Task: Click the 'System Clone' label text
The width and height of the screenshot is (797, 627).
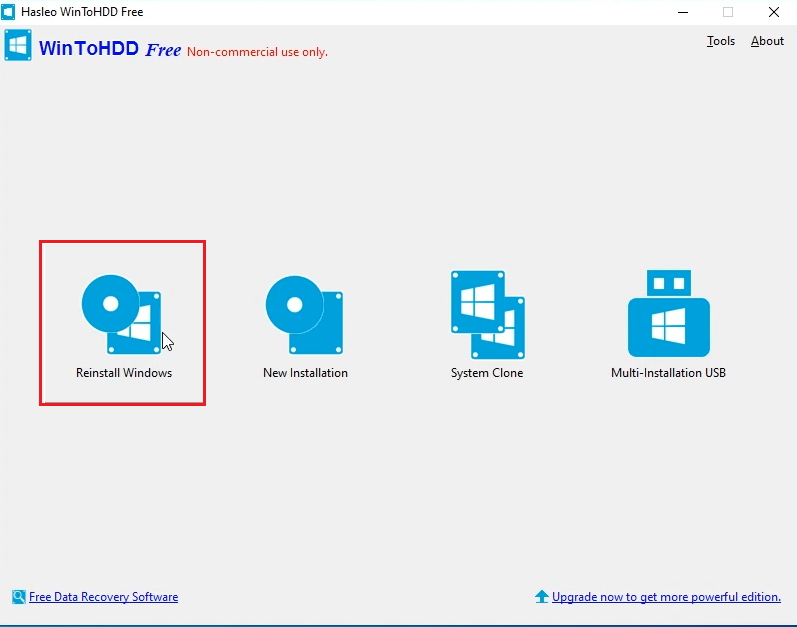Action: point(487,372)
